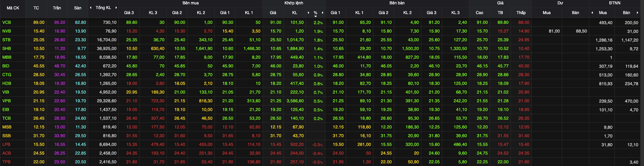
Task: Click SHB floor price 9.77
Action: click(x=82, y=49)
